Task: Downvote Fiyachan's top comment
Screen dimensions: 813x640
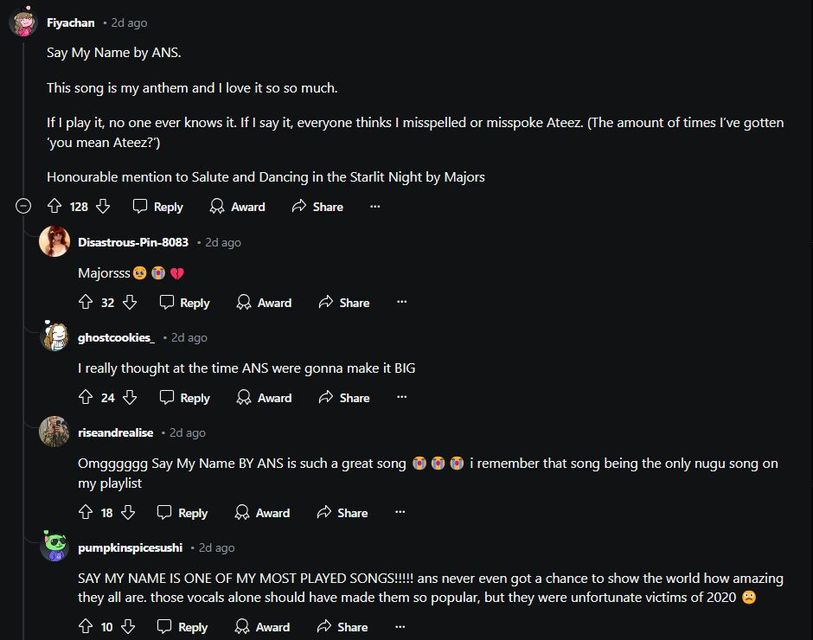Action: point(105,206)
